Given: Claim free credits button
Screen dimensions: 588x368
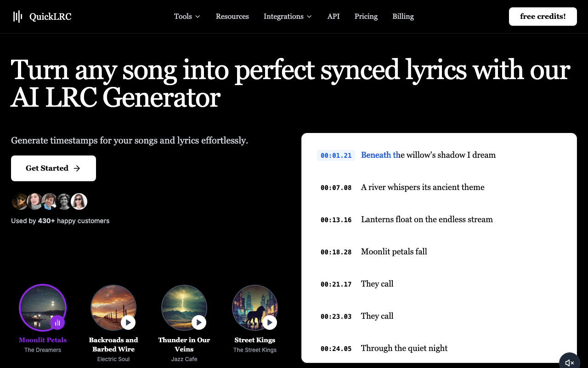Looking at the screenshot, I should (x=543, y=17).
